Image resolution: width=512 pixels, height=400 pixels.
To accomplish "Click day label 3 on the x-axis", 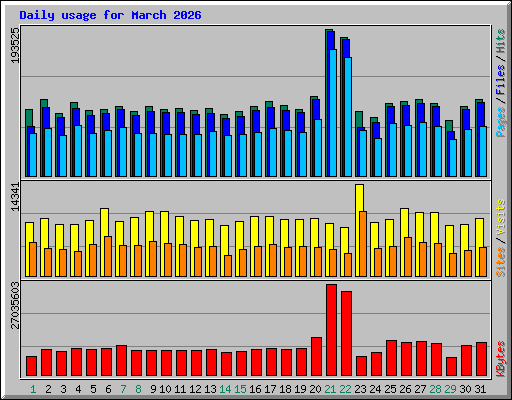I will click(63, 389).
